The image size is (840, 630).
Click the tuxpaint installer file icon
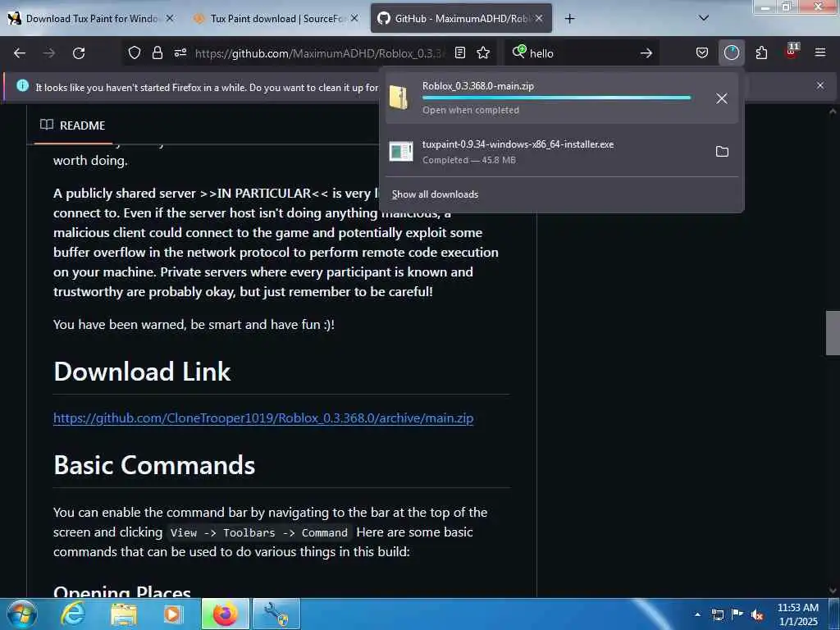coord(400,151)
